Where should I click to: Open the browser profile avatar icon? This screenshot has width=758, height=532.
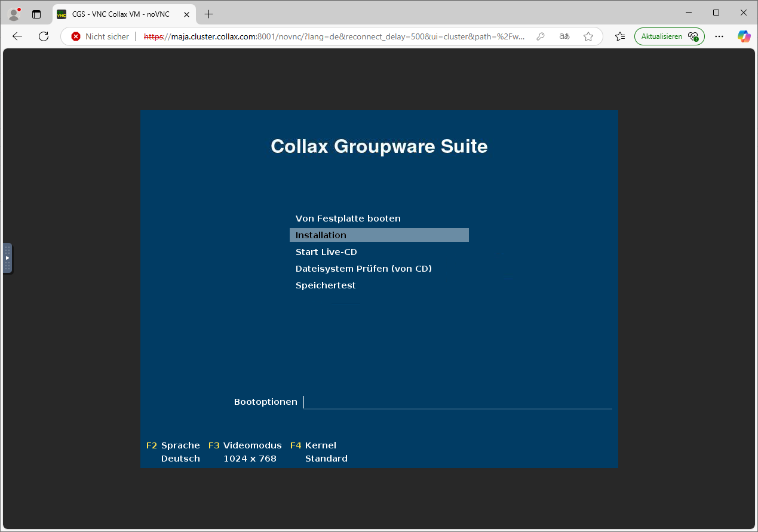click(14, 14)
